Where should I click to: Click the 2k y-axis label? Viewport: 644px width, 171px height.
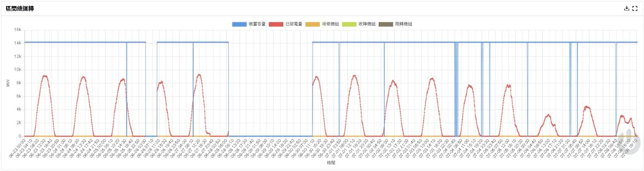click(x=18, y=123)
